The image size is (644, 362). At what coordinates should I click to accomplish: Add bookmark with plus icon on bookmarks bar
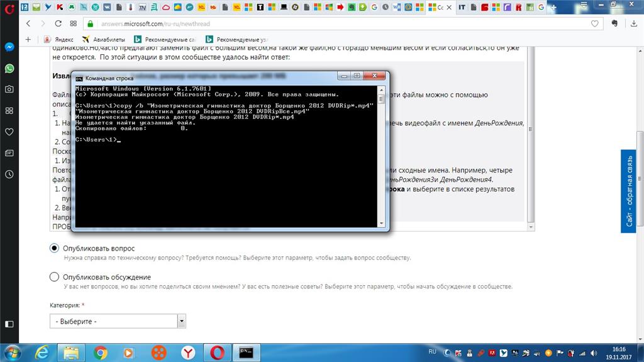coord(28,40)
